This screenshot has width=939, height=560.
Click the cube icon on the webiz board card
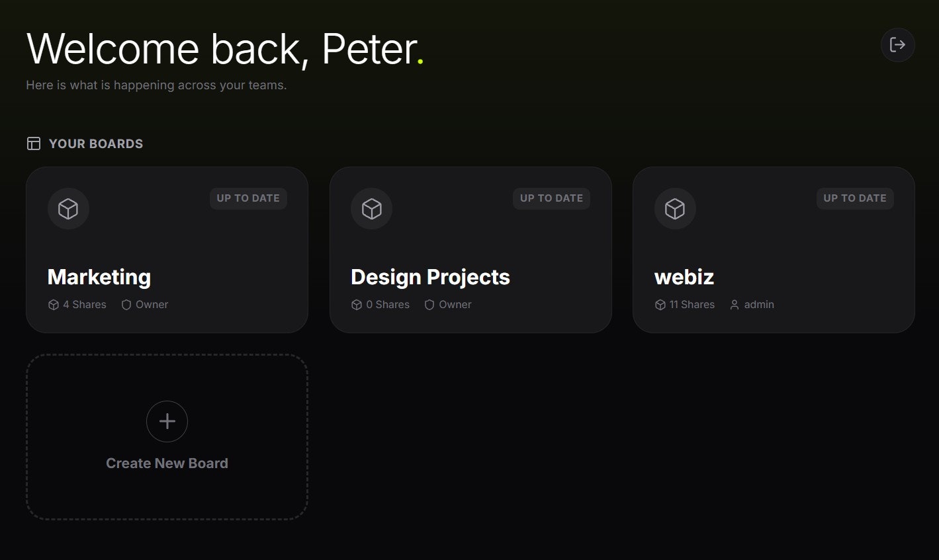coord(674,208)
